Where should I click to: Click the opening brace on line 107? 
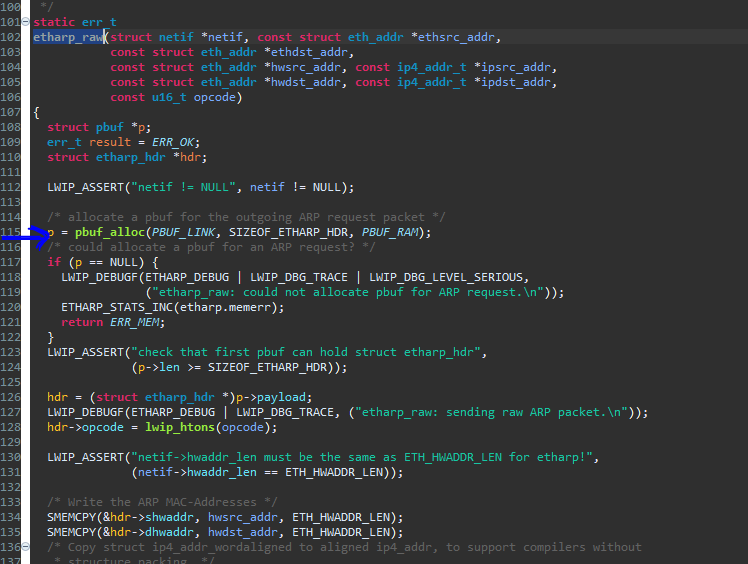click(37, 113)
